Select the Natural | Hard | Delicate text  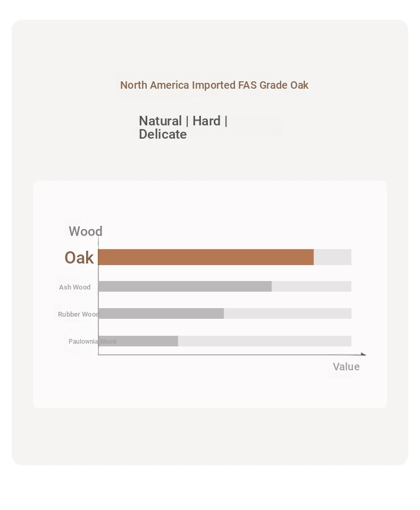tap(183, 127)
